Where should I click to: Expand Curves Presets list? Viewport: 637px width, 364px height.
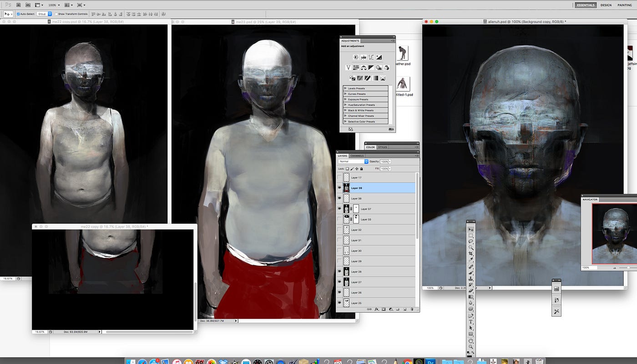pos(345,94)
